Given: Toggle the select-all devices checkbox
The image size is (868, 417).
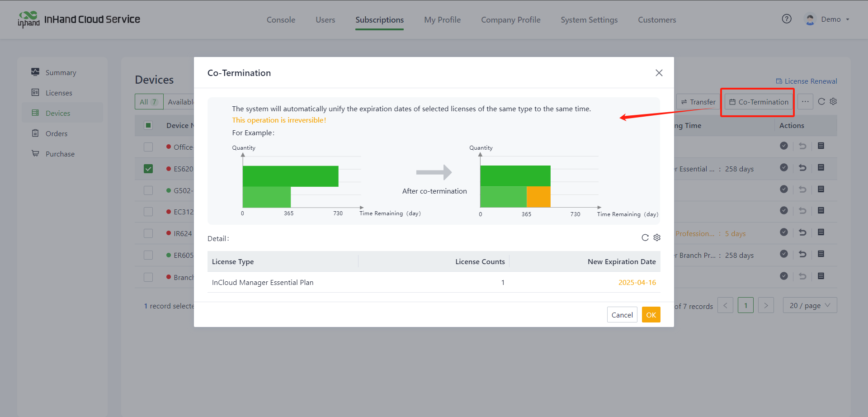Looking at the screenshot, I should tap(148, 125).
